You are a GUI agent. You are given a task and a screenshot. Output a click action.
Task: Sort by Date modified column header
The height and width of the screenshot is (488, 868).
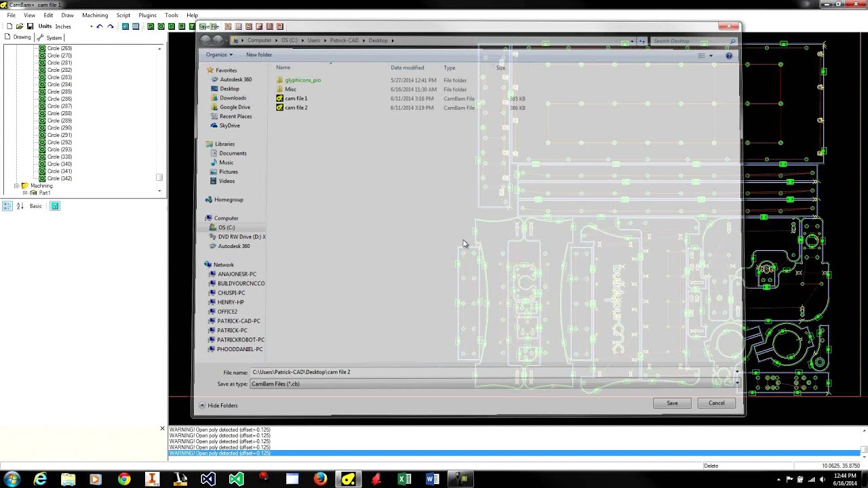click(407, 68)
